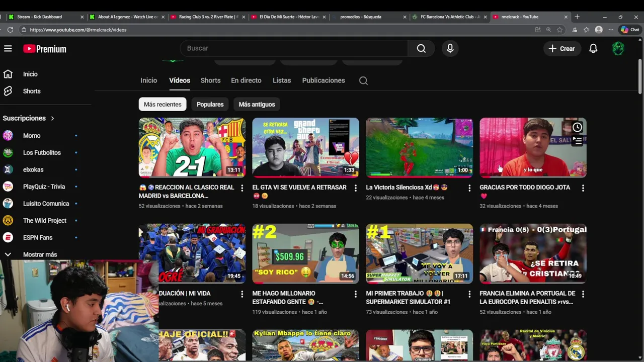Open options for La Victoria Silenciosa video
The width and height of the screenshot is (644, 362).
469,188
